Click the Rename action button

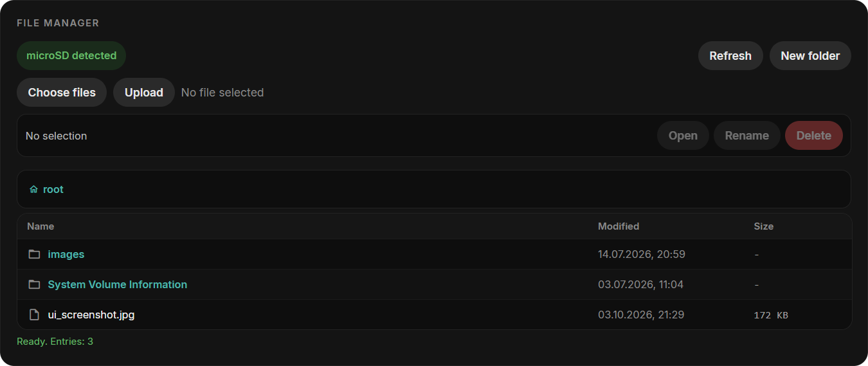[747, 136]
